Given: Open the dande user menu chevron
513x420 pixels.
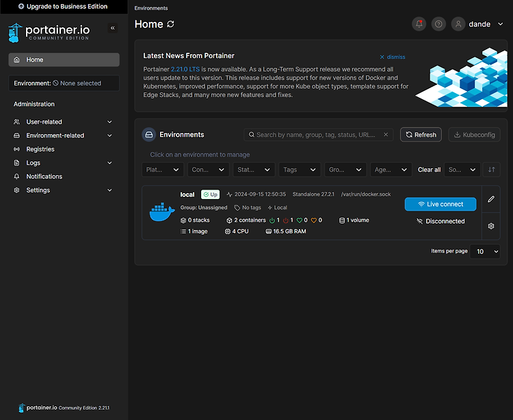Looking at the screenshot, I should (x=500, y=24).
